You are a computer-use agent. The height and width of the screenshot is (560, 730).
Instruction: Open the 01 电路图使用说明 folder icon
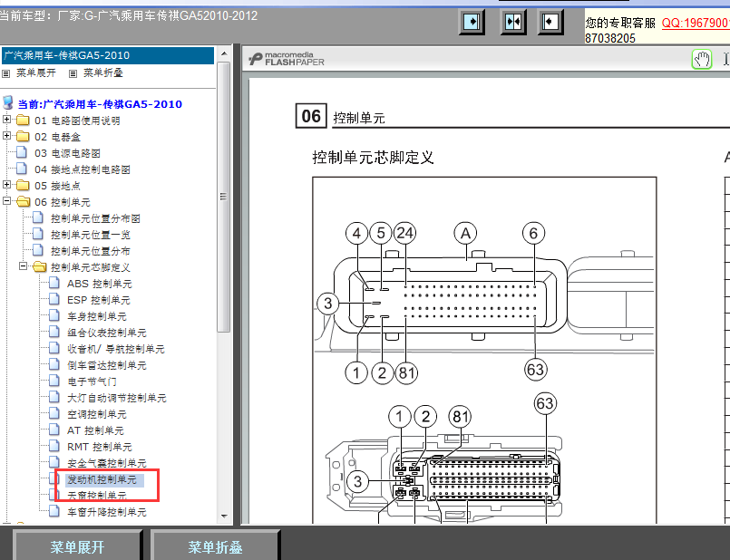[23, 121]
